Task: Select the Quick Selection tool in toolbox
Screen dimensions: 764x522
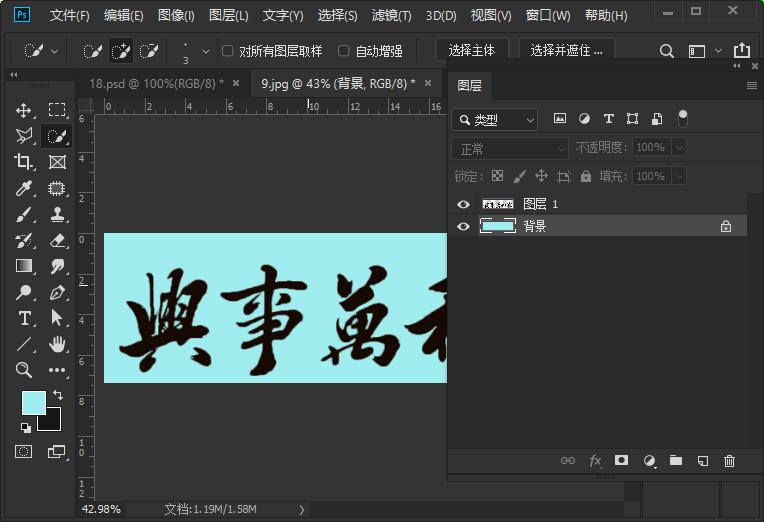Action: tap(57, 136)
